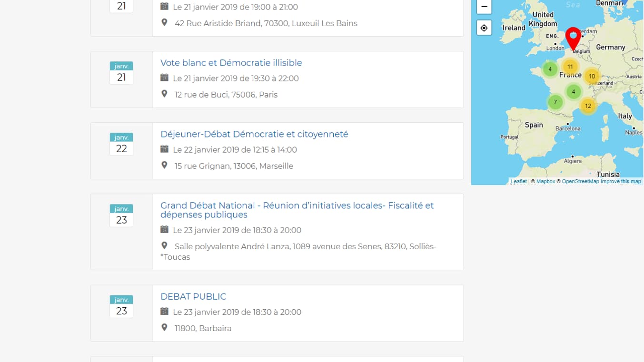Screen dimensions: 644x362
Task: Click calendar icon beside 22 janvier 12:15
Action: tap(165, 149)
